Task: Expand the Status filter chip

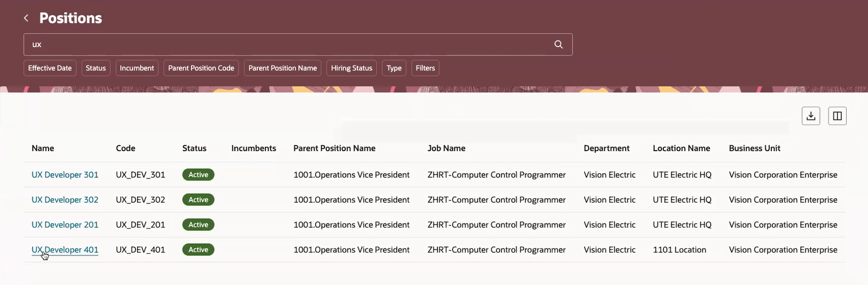Action: point(96,68)
